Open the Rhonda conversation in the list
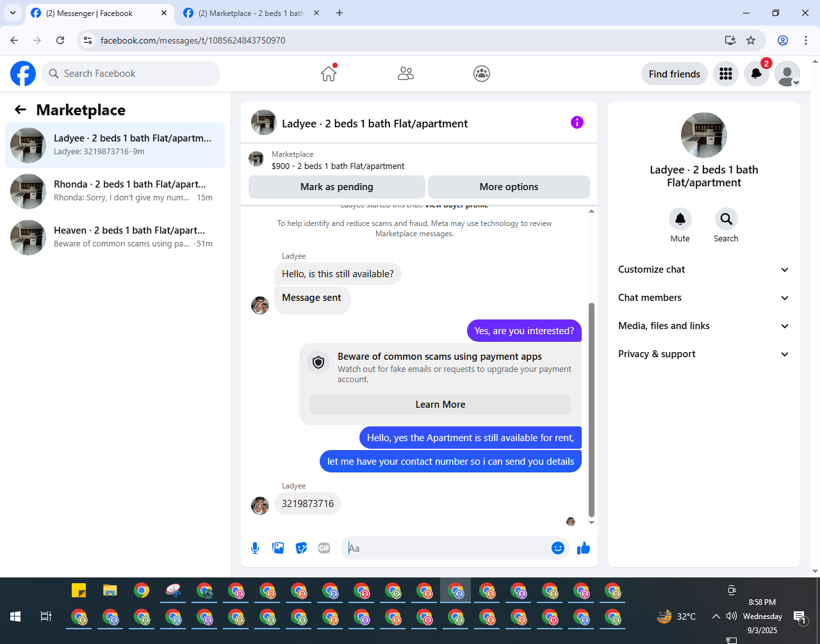820x644 pixels. tap(115, 191)
